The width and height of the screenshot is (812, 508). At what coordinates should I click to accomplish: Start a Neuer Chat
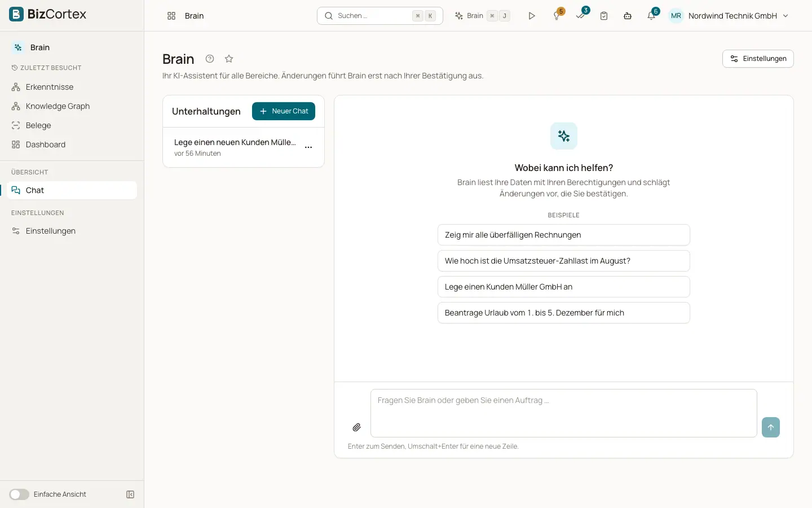(x=284, y=111)
